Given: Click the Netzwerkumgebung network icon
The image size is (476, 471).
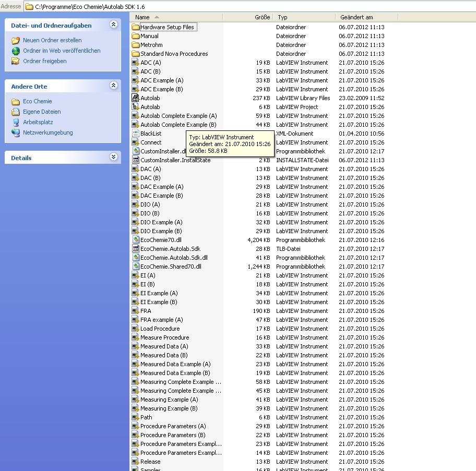Looking at the screenshot, I should click(16, 133).
